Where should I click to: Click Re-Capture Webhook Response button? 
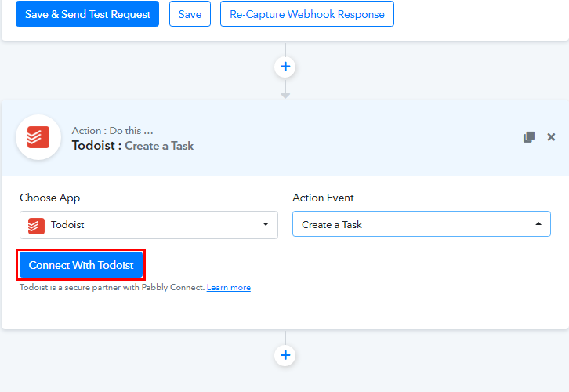point(307,14)
